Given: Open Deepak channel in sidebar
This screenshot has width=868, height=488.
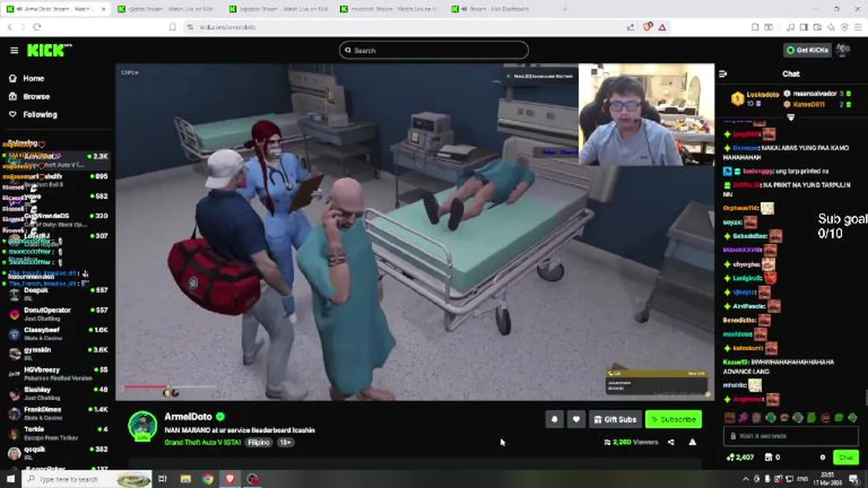Looking at the screenshot, I should pyautogui.click(x=58, y=293).
